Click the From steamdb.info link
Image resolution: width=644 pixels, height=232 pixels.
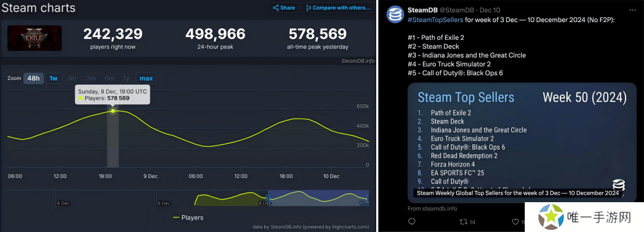point(432,208)
